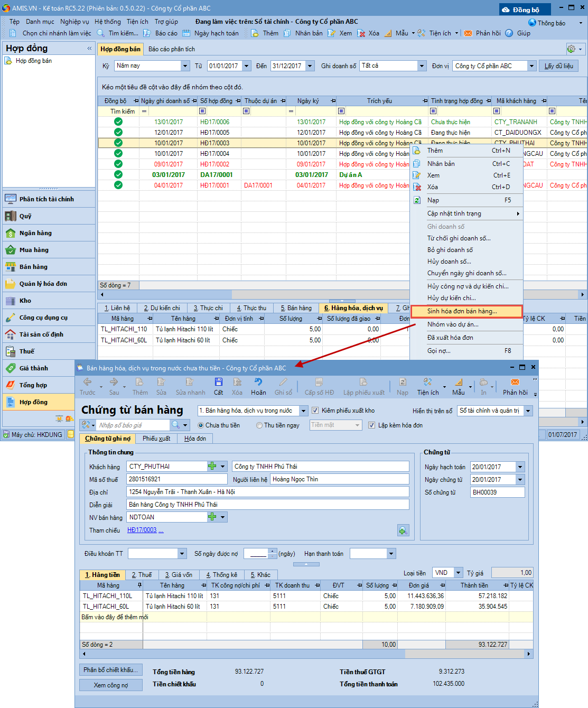Image resolution: width=588 pixels, height=708 pixels.
Task: Open the Giúp help icon
Action: [x=509, y=33]
